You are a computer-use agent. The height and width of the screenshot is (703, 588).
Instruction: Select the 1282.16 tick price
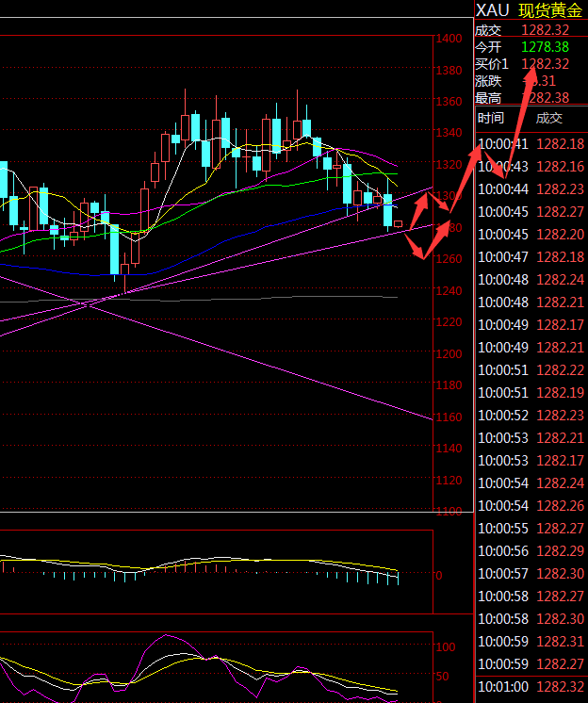coord(561,167)
